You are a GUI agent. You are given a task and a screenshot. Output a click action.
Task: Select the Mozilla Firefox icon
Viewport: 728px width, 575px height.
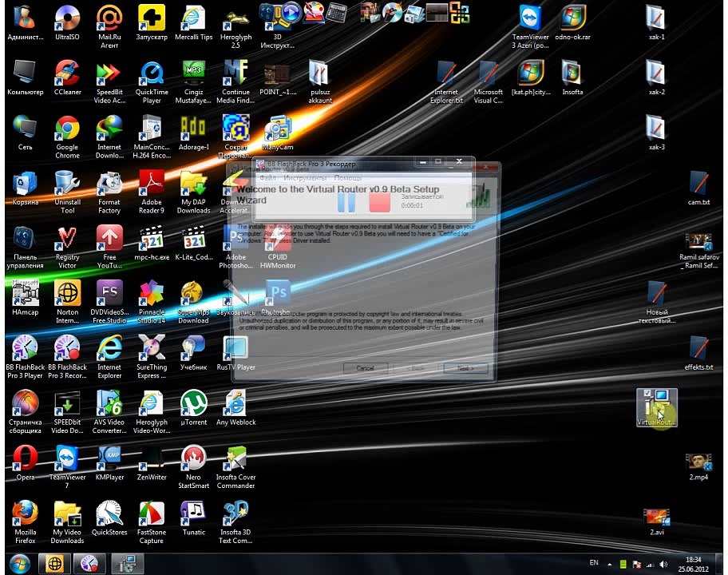pos(25,522)
